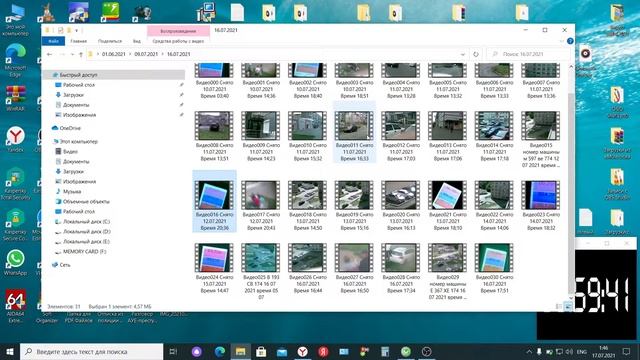Select video file Видео010

(x=307, y=136)
